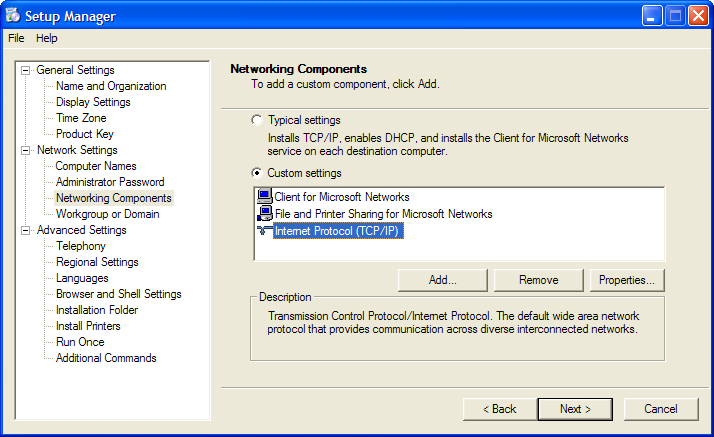
Task: Open the Help menu
Action: pyautogui.click(x=46, y=38)
